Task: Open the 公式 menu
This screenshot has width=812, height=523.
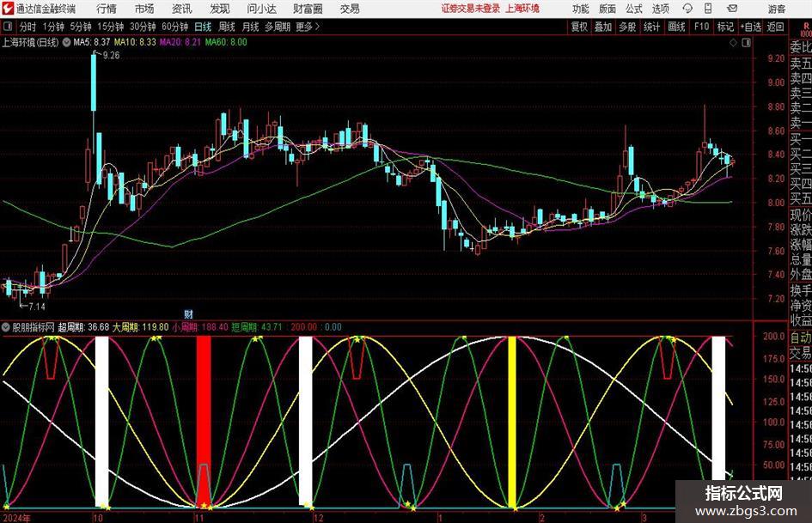Action: click(634, 9)
